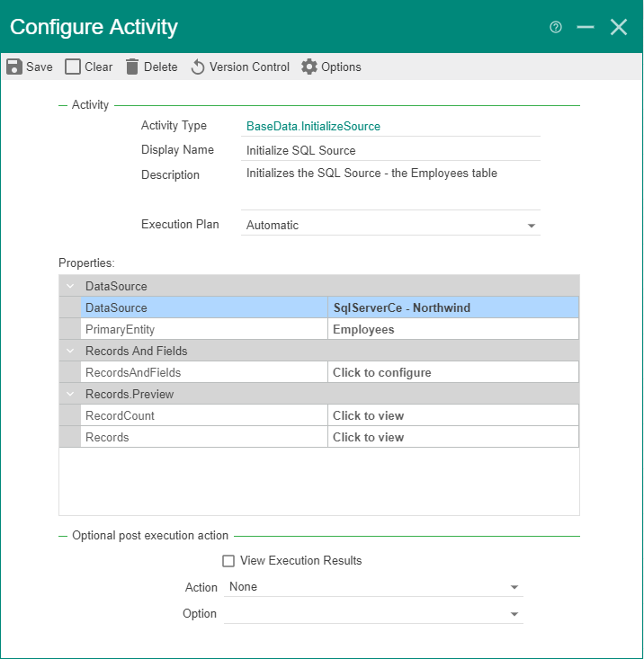Open Version Control from toolbar text
644x659 pixels.
[250, 67]
